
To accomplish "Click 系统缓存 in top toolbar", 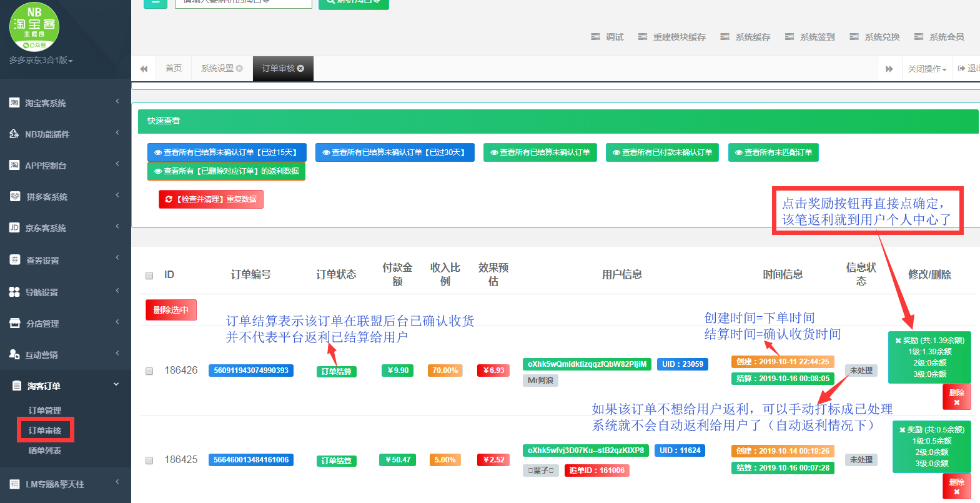I will point(745,37).
